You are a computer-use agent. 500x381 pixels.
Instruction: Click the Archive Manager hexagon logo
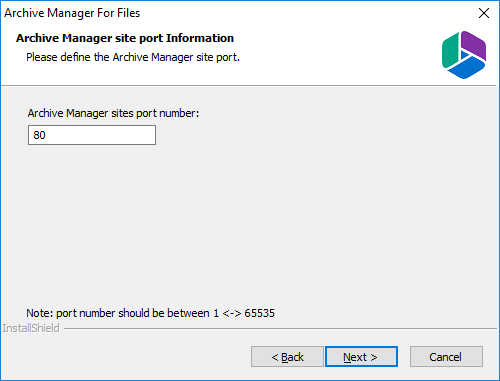tap(464, 55)
